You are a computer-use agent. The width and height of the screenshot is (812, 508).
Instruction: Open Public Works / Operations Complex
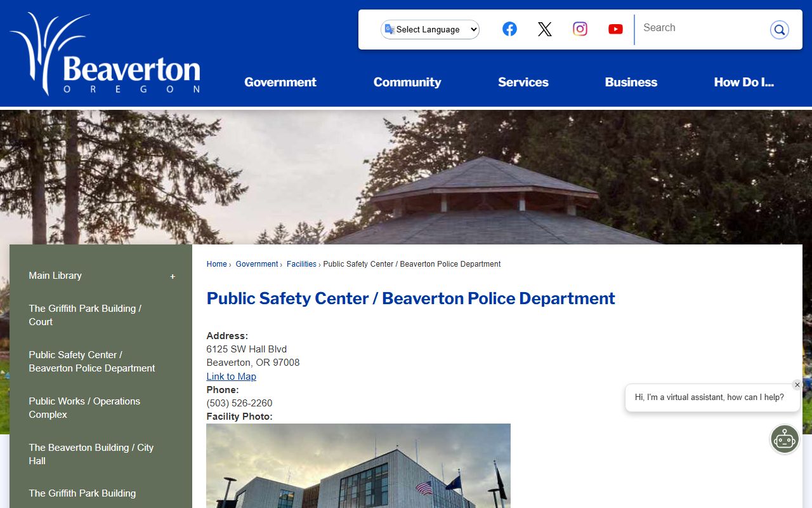click(x=84, y=408)
